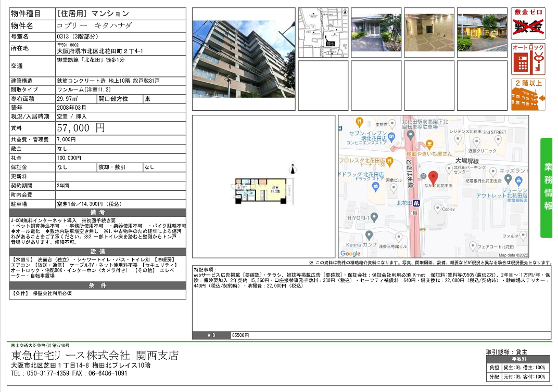Click the 空室 / 即入 availability value
The height and width of the screenshot is (392, 558).
(71, 116)
